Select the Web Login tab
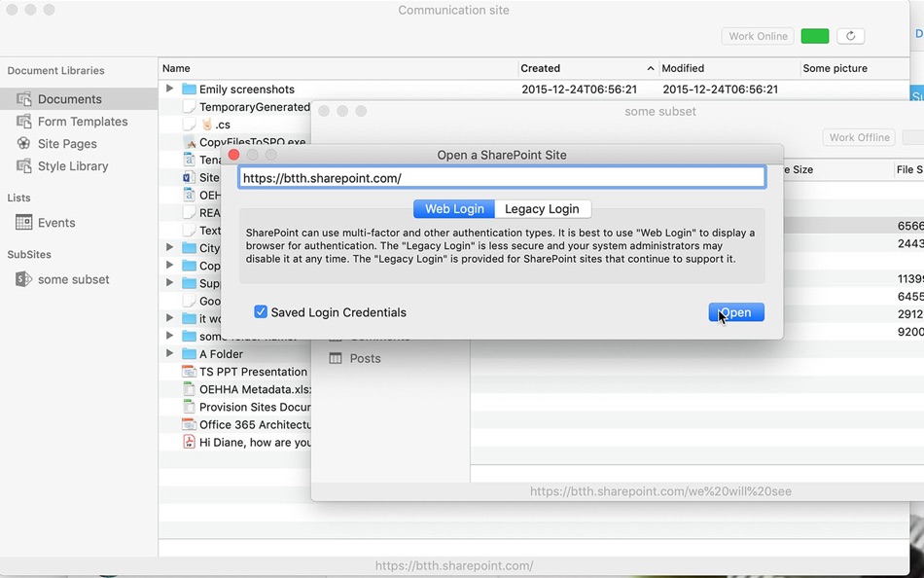The width and height of the screenshot is (924, 578). pyautogui.click(x=454, y=209)
